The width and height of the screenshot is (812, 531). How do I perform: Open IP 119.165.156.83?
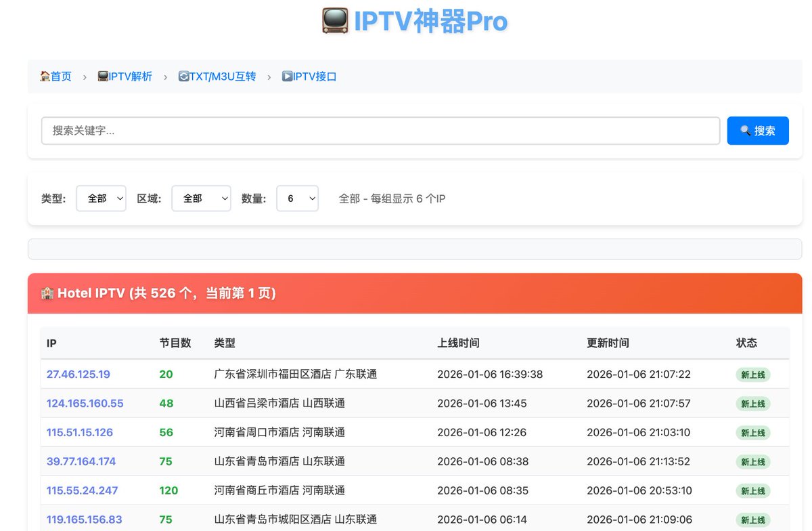(85, 519)
